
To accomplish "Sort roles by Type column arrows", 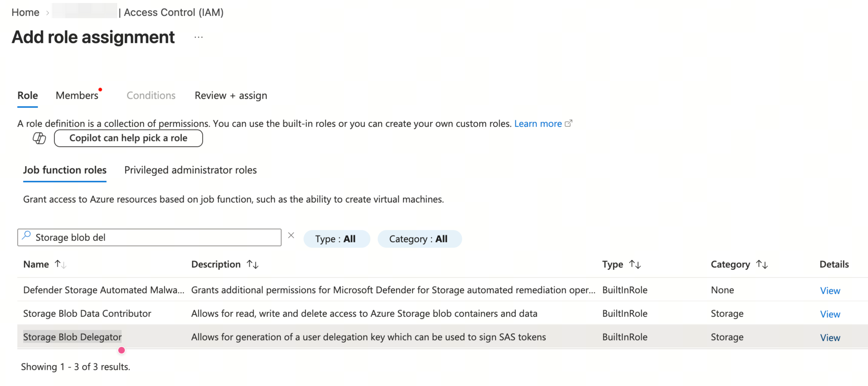I will click(x=635, y=264).
